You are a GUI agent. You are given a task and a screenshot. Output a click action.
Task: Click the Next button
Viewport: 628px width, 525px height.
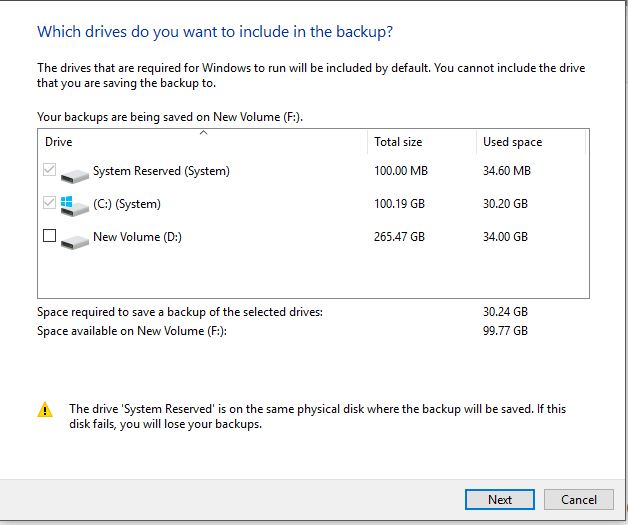500,499
